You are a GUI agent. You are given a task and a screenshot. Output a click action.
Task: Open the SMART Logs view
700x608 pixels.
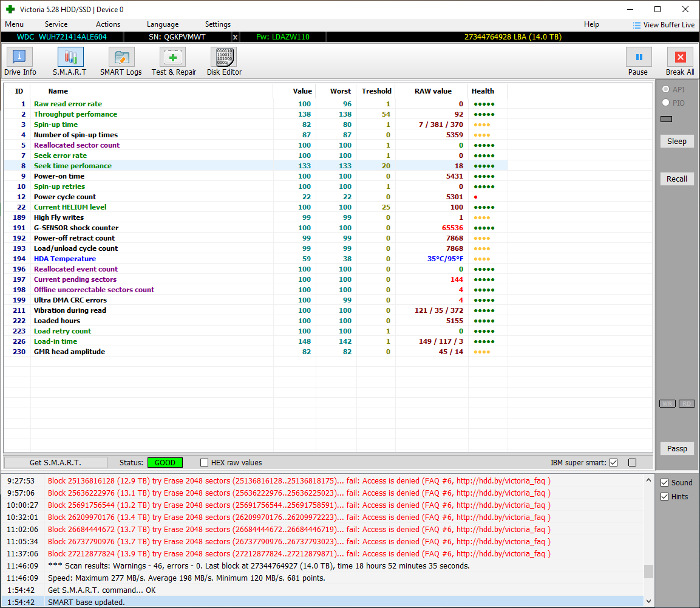(121, 61)
